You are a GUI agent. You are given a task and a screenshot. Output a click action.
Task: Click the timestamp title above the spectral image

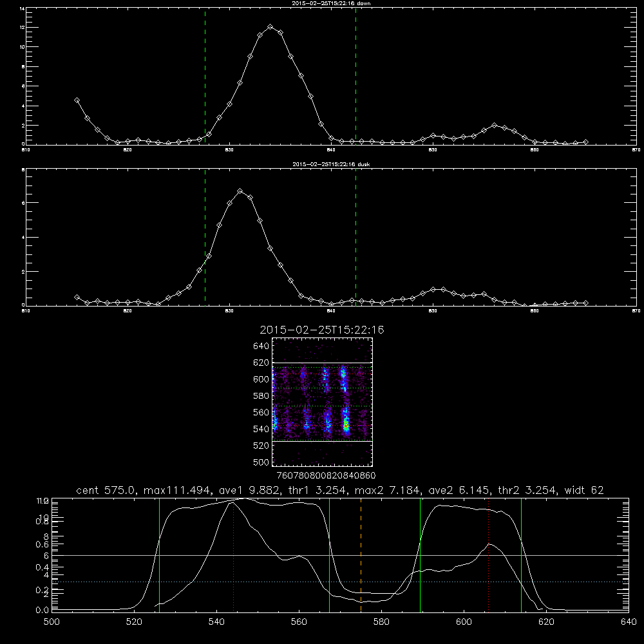[x=322, y=330]
